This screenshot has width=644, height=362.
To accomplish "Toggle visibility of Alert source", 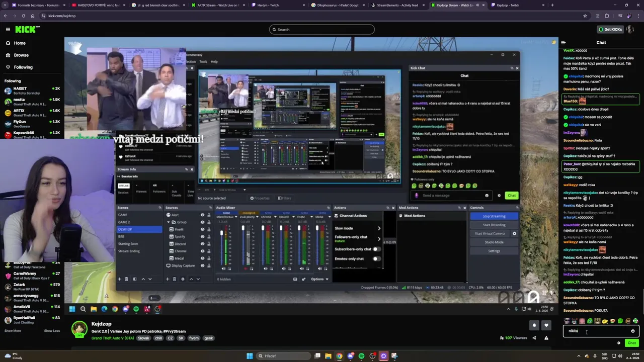I will (203, 215).
